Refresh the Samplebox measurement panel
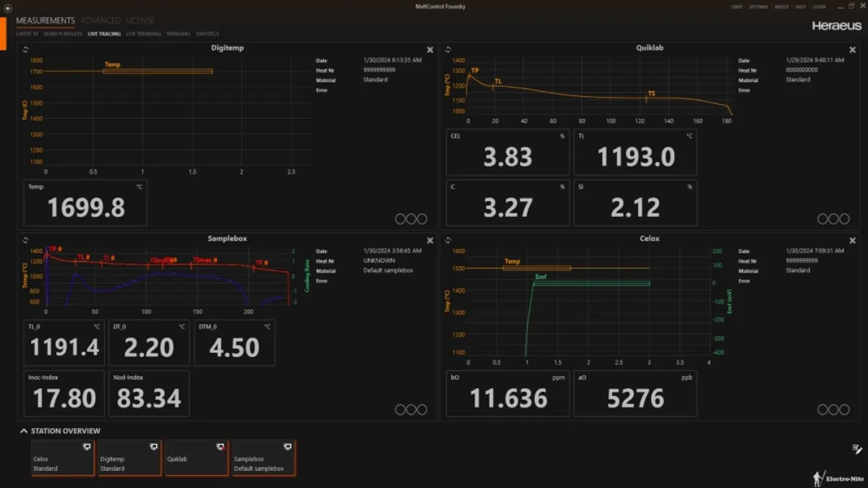Image resolution: width=868 pixels, height=488 pixels. pyautogui.click(x=25, y=240)
